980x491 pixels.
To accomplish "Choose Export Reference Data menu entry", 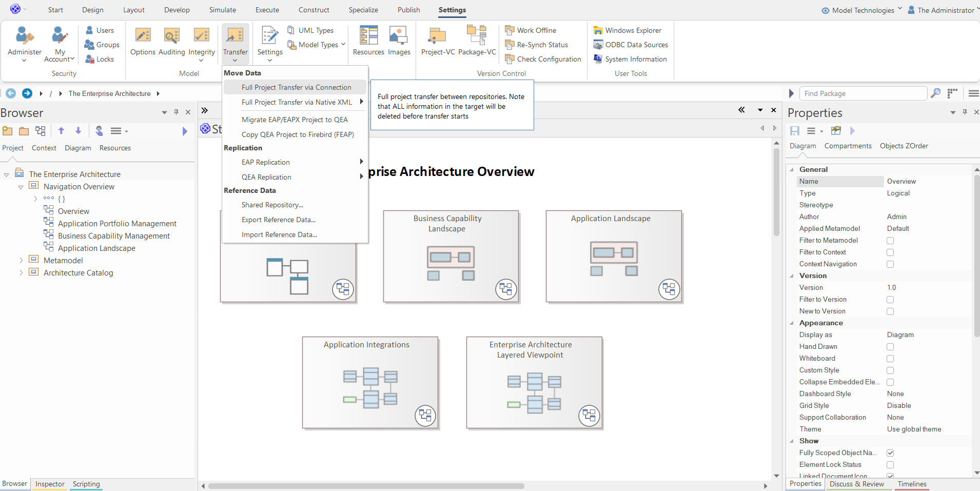I will click(278, 220).
